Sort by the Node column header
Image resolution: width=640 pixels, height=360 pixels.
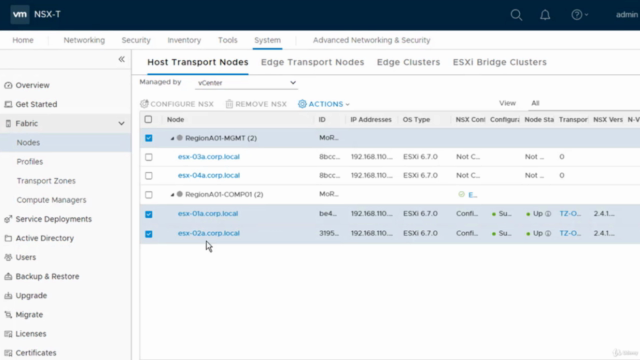coord(176,120)
